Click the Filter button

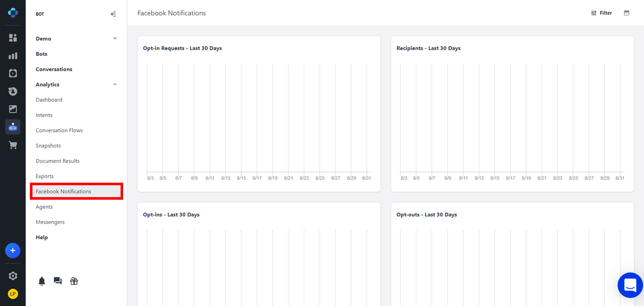click(x=601, y=13)
